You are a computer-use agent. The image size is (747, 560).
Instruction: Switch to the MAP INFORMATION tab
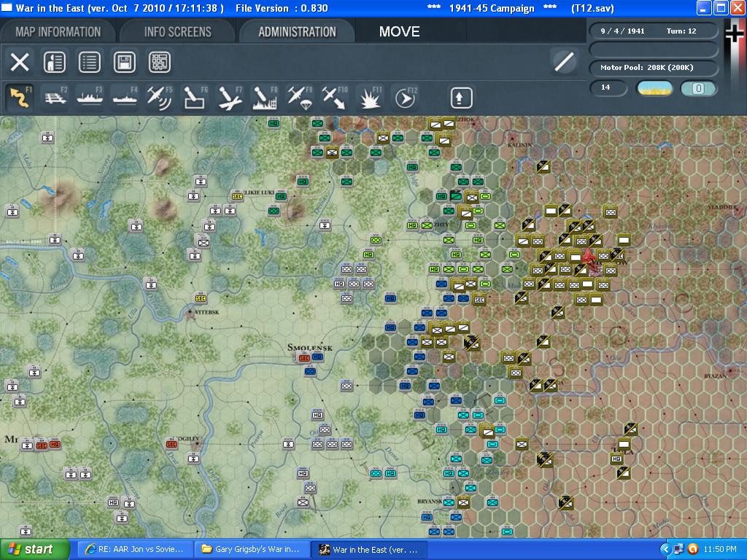58,32
